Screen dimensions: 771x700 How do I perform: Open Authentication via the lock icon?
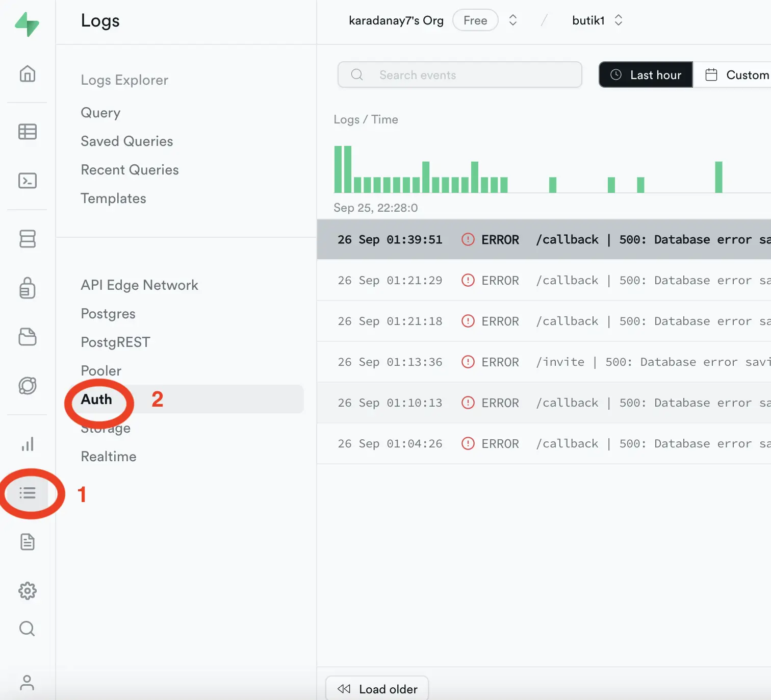tap(28, 288)
